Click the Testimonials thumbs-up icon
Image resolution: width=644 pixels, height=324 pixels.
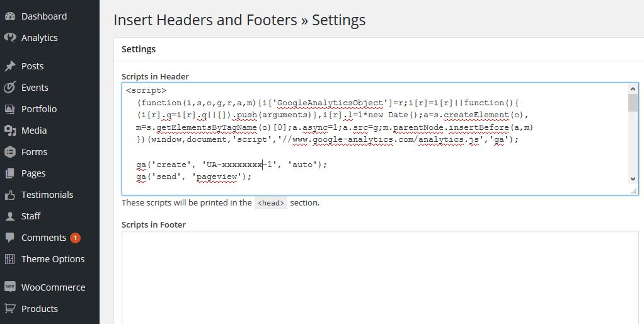click(10, 195)
